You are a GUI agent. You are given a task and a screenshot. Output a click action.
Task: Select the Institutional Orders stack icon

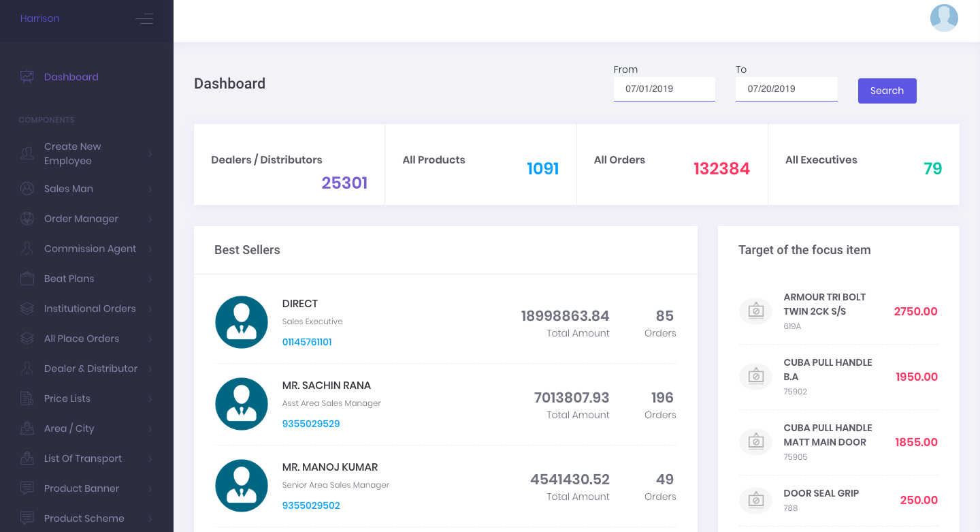click(27, 309)
